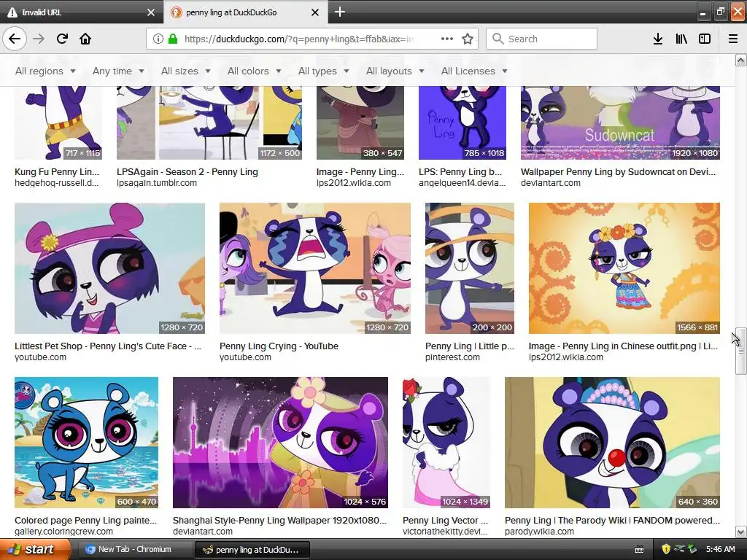Open Penny Ling Crying image

click(x=315, y=268)
